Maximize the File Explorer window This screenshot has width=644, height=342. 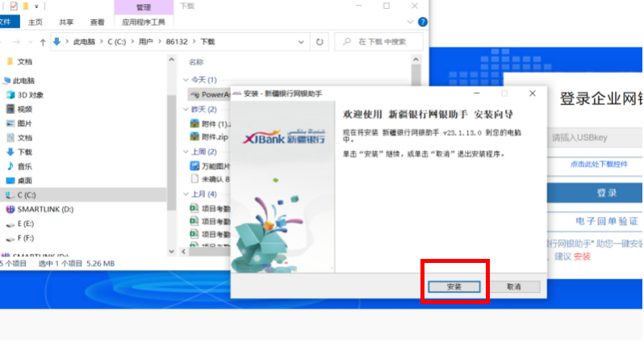(387, 6)
